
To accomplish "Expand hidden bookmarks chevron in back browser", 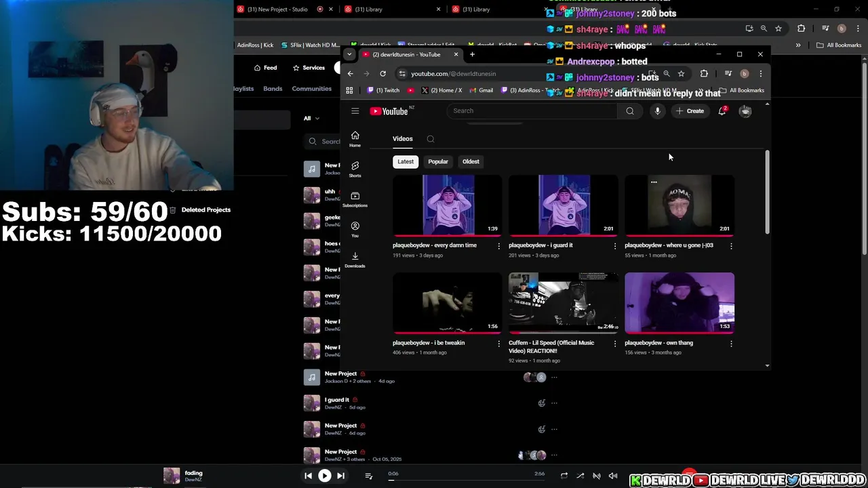I will 798,45.
